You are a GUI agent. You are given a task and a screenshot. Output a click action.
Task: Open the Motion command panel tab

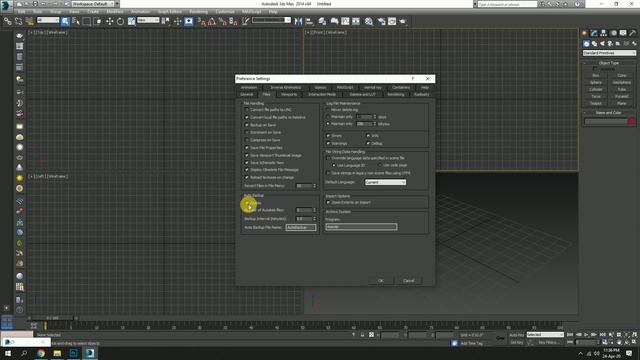point(613,33)
